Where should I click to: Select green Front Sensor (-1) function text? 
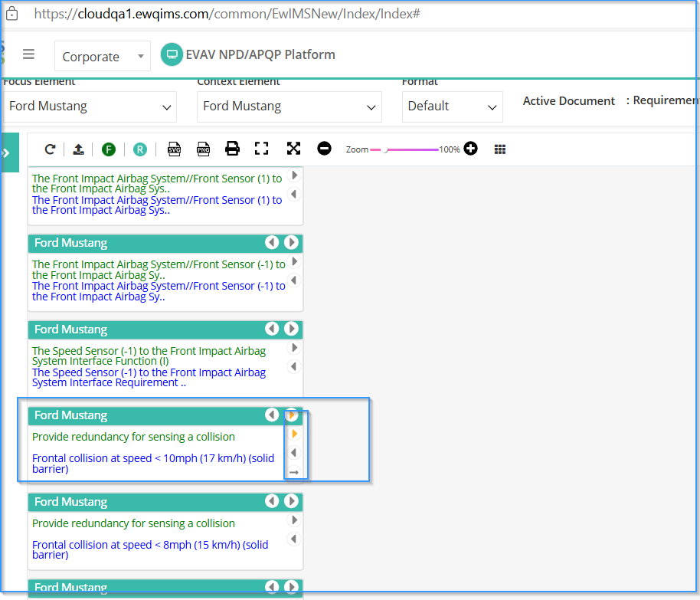[159, 270]
